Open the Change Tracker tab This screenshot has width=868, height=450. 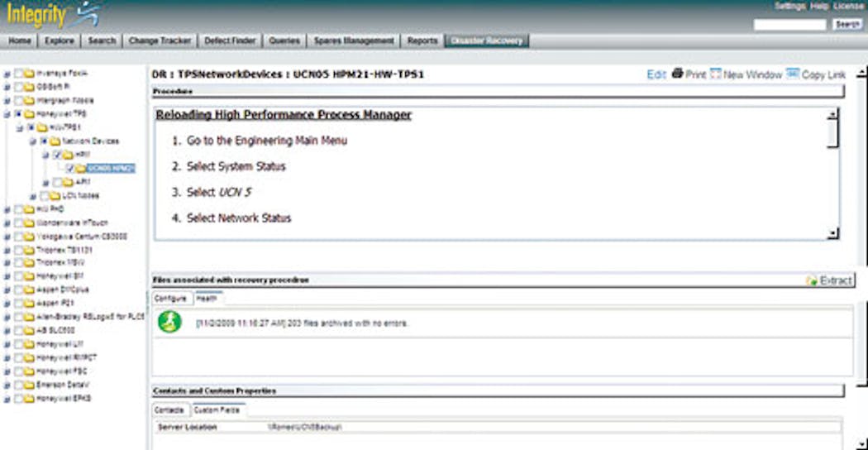(160, 41)
